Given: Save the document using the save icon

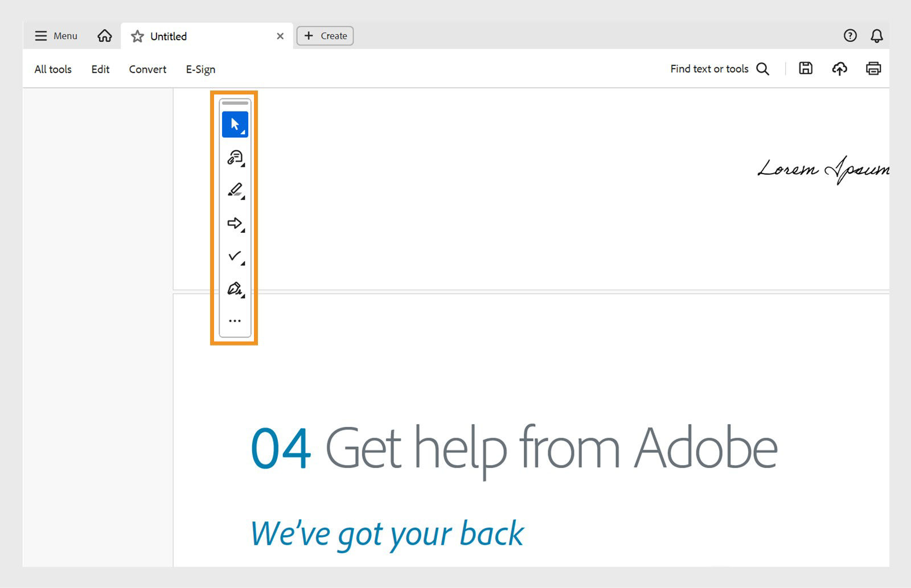Looking at the screenshot, I should [806, 68].
